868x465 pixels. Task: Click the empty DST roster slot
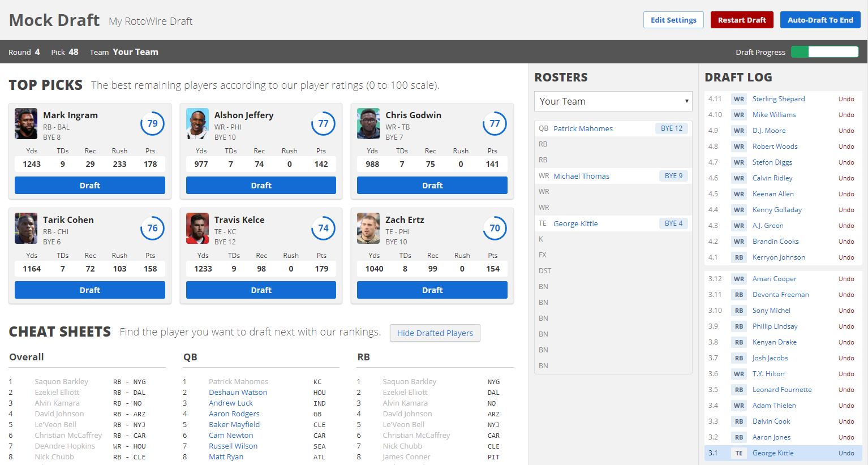click(x=613, y=271)
